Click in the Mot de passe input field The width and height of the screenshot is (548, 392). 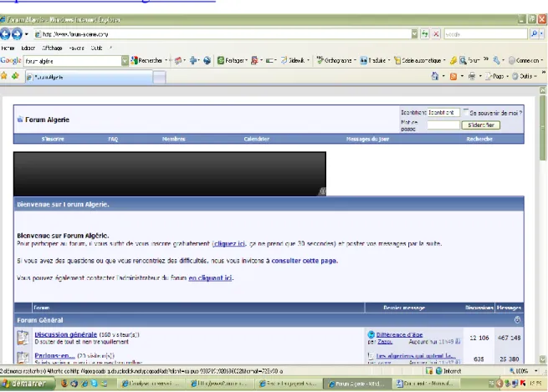click(x=443, y=125)
